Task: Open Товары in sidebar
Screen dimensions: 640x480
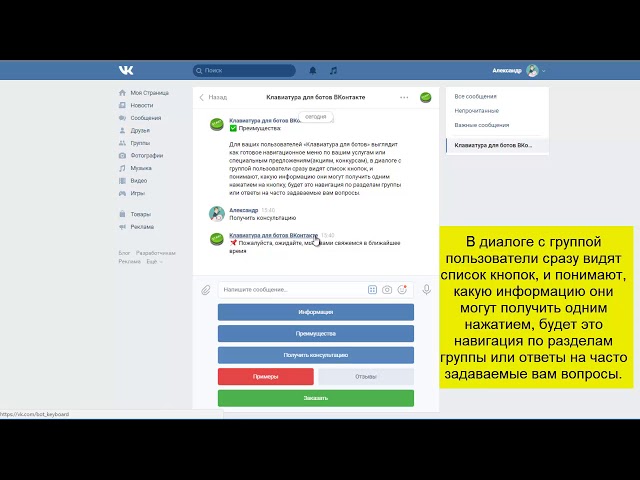Action: coord(140,214)
